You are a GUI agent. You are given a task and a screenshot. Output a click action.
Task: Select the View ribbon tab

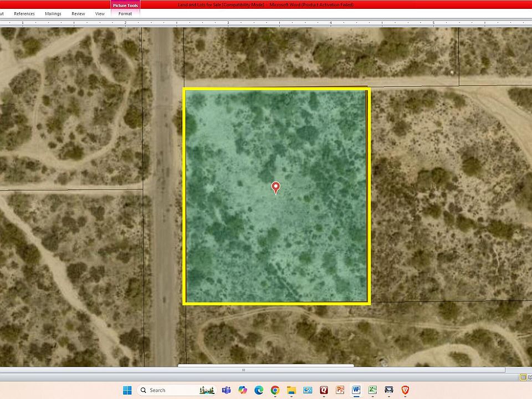pyautogui.click(x=100, y=13)
